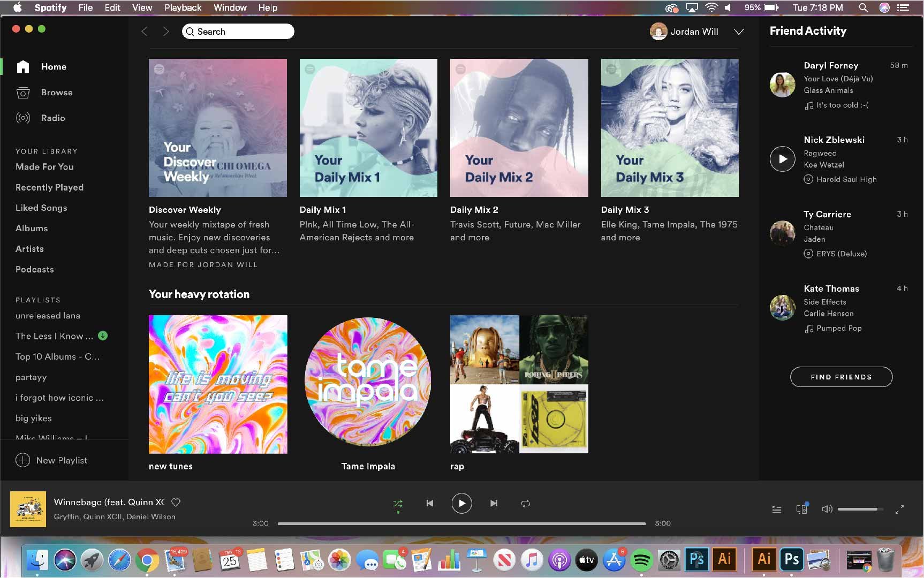Image resolution: width=924 pixels, height=578 pixels.
Task: Open Apple TV from the Dock
Action: coord(586,560)
